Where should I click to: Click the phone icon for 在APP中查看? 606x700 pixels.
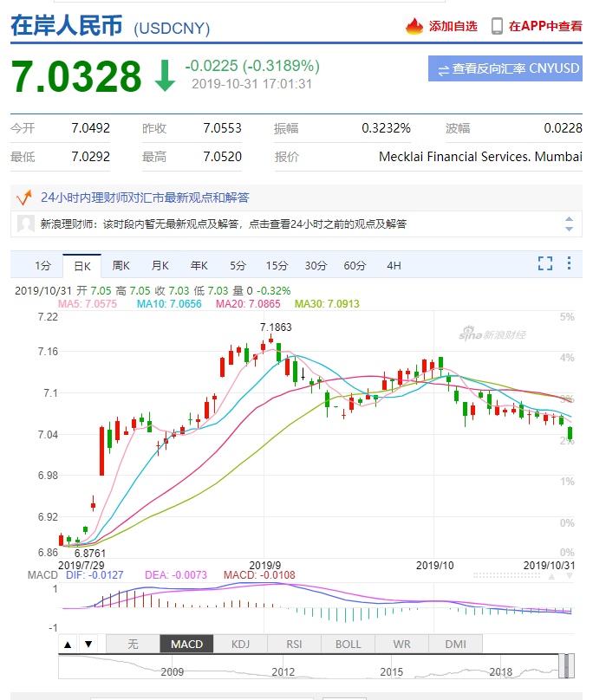(x=497, y=26)
